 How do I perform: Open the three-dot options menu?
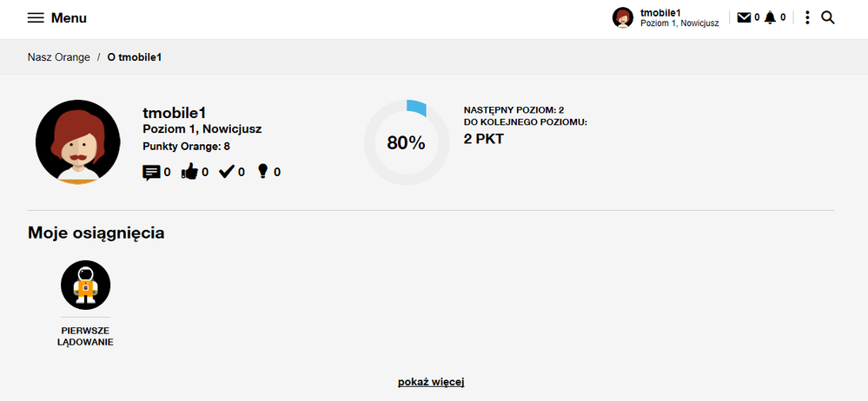807,17
